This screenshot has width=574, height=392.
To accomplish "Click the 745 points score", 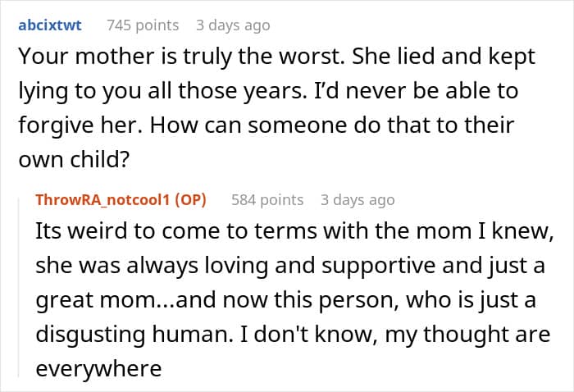I will tap(143, 25).
